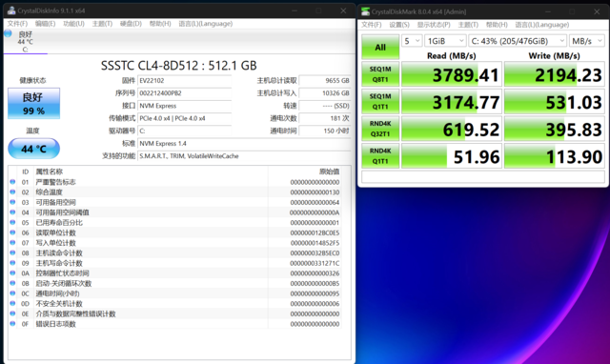This screenshot has height=364, width=610.
Task: Click the firmware field EV22102
Action: pyautogui.click(x=184, y=80)
